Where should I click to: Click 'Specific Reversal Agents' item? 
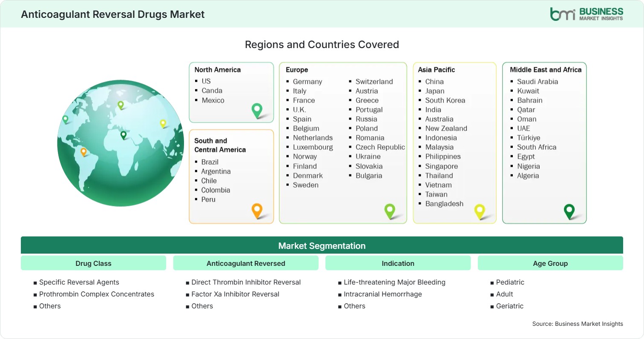pos(79,282)
